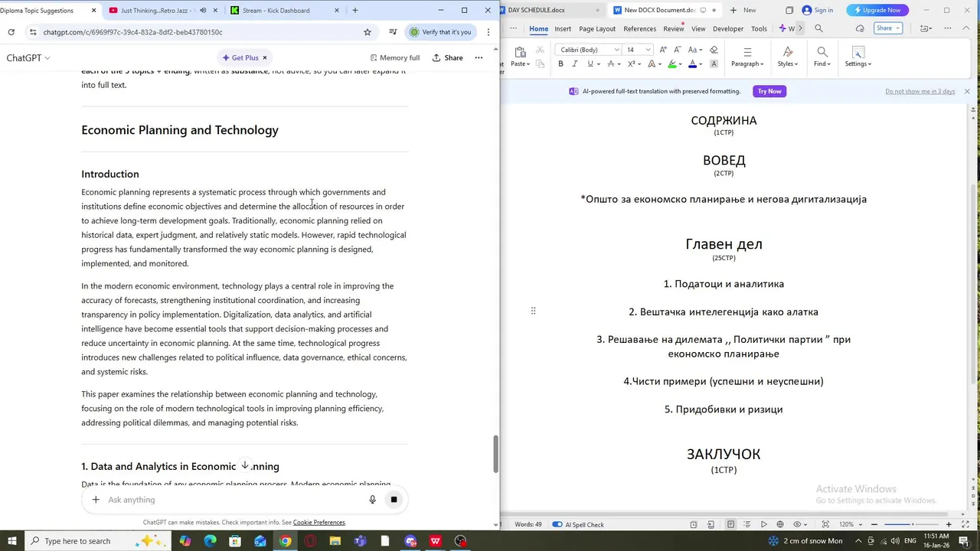Stop ChatGPT response generation

394,500
